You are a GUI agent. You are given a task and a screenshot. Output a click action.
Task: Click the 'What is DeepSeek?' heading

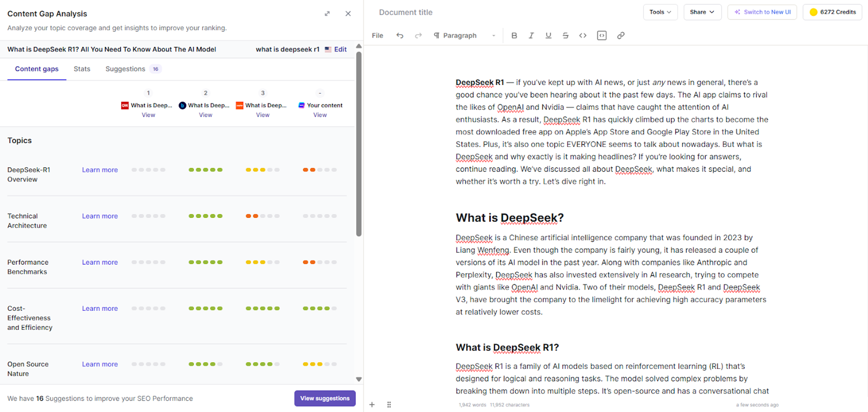509,218
